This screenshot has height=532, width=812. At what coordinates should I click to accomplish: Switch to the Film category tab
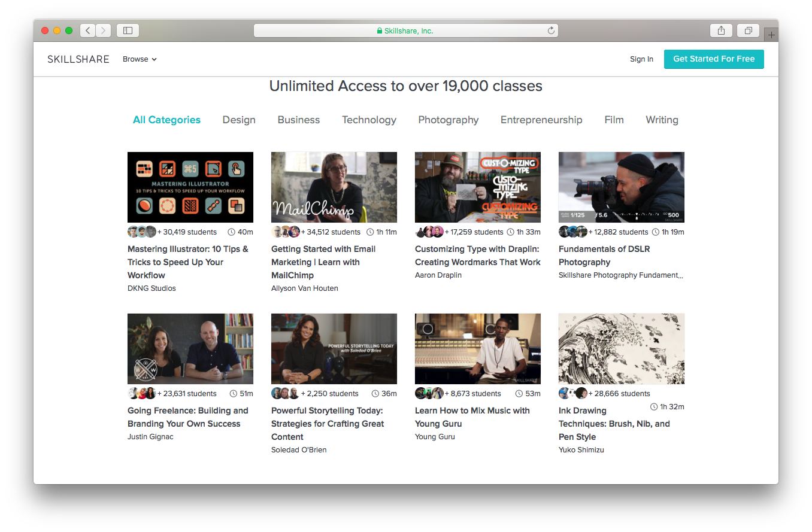[614, 120]
